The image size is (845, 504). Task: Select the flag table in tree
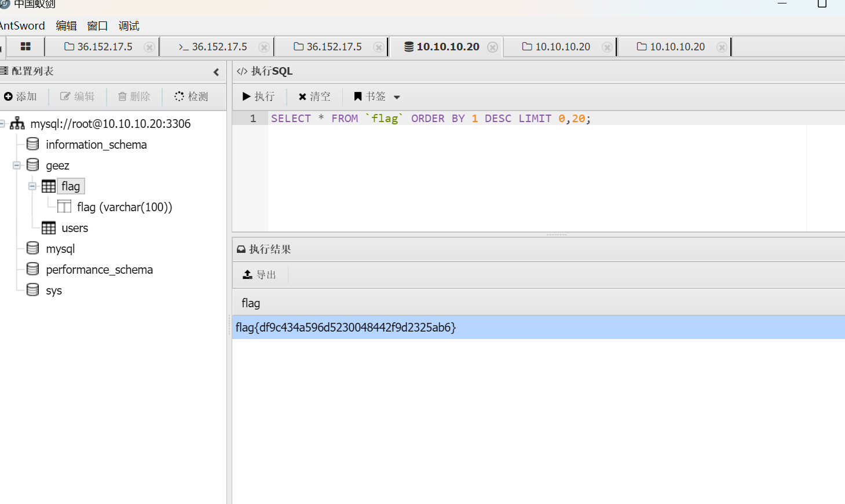pyautogui.click(x=71, y=186)
